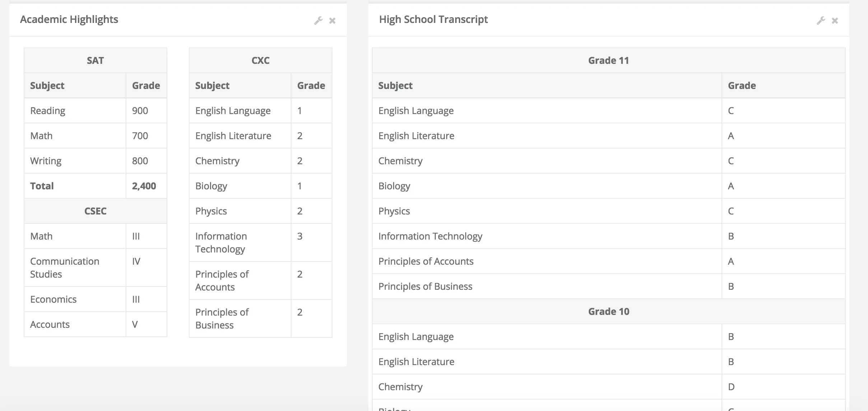This screenshot has width=868, height=411.
Task: Click the High School Transcript title
Action: pyautogui.click(x=433, y=19)
